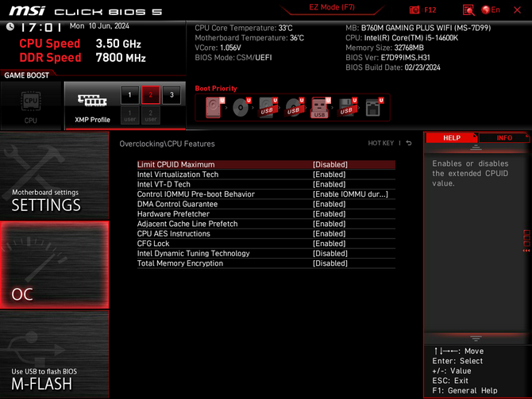
Task: Select the USB hard disk boot icon
Action: coord(268,107)
